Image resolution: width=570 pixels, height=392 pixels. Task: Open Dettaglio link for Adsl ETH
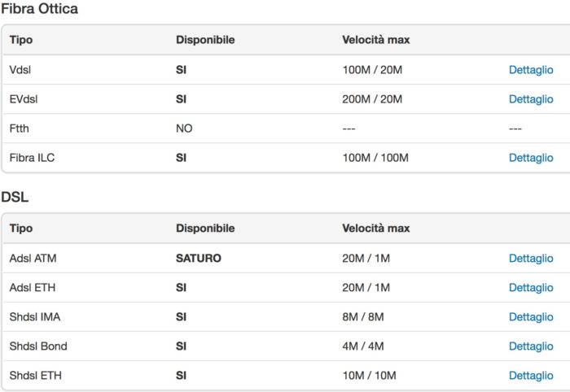[531, 287]
